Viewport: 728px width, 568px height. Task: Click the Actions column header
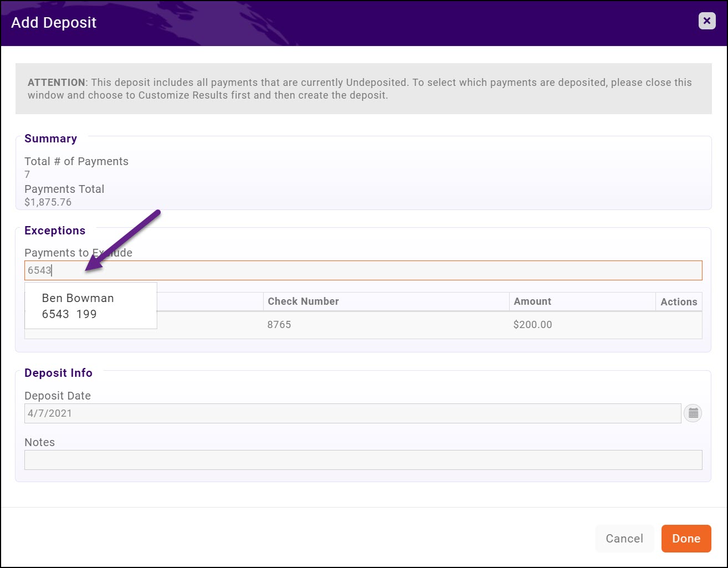pyautogui.click(x=678, y=301)
